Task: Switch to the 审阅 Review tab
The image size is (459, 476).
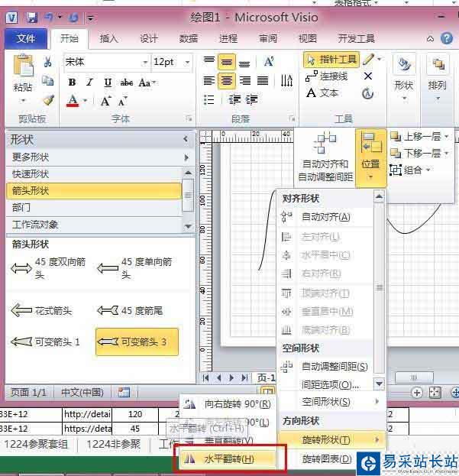Action: click(x=268, y=38)
